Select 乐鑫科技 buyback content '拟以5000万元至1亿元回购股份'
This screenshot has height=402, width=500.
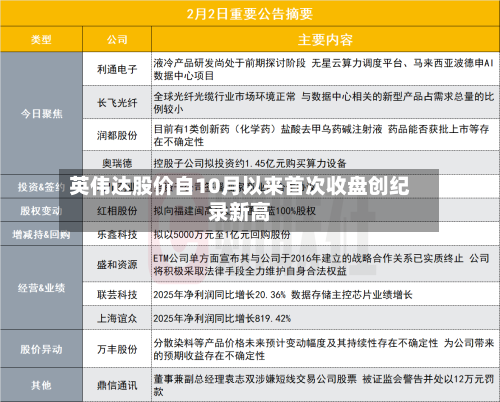coord(222,234)
